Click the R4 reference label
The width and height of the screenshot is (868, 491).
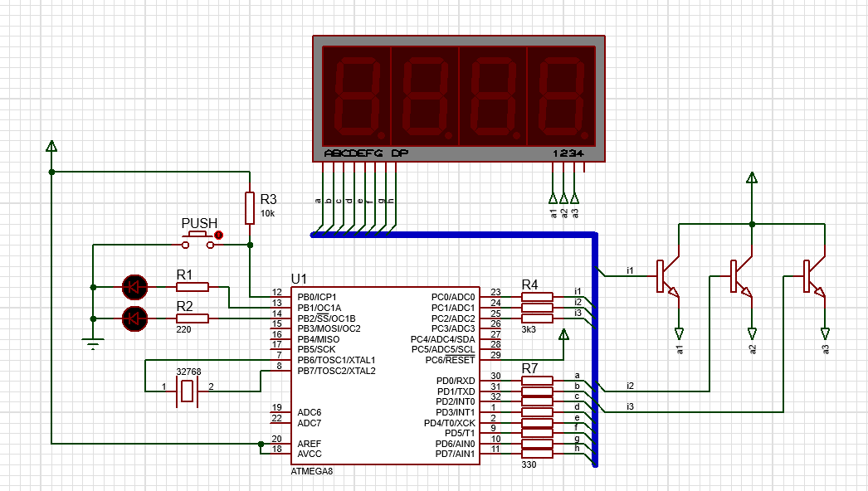click(529, 284)
